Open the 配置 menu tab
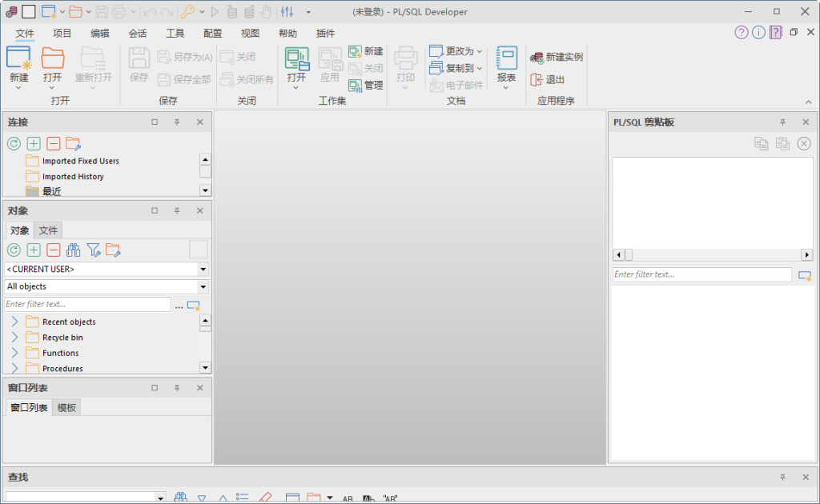This screenshot has height=504, width=820. pos(212,34)
